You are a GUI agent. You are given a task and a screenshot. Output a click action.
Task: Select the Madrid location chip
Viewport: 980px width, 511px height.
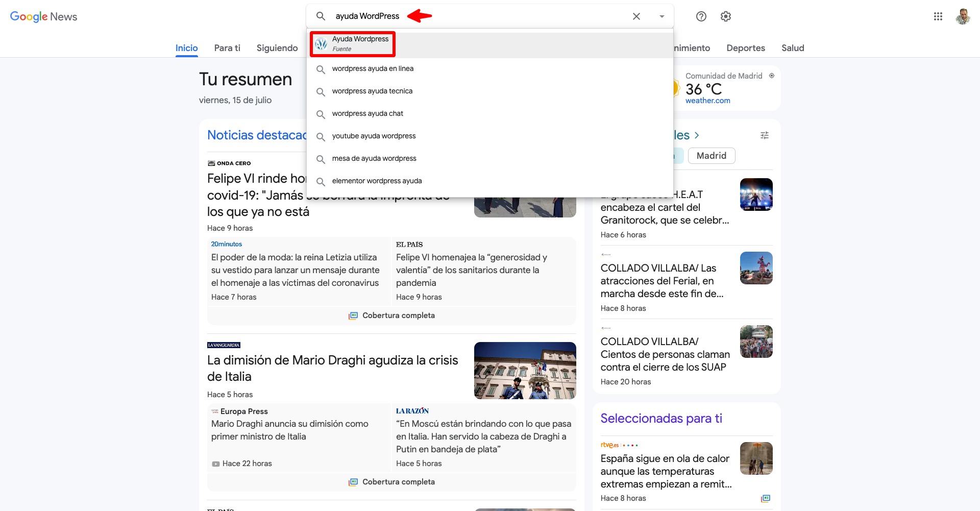[711, 156]
